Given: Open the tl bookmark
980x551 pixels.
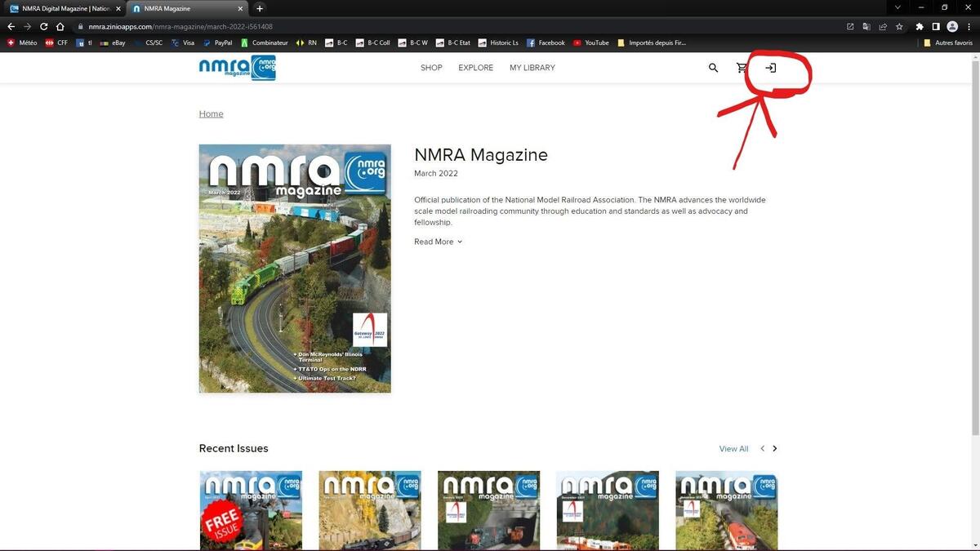Looking at the screenshot, I should tap(85, 42).
